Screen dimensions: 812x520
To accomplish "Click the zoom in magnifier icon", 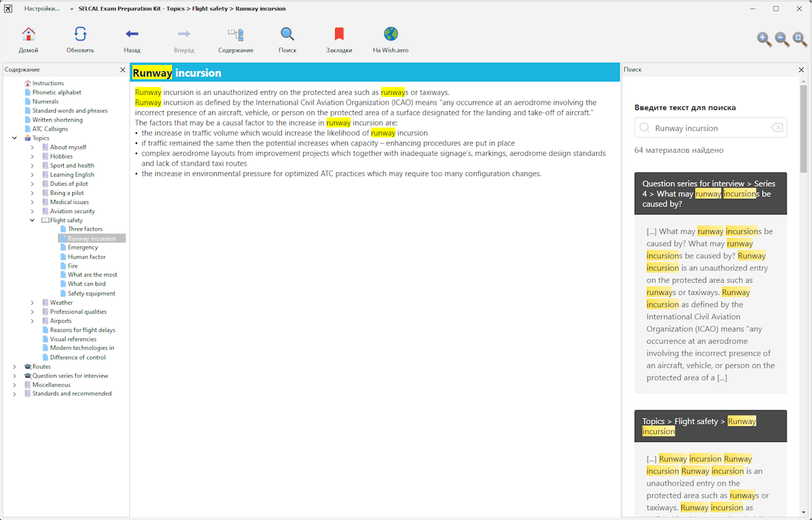I will tap(765, 40).
